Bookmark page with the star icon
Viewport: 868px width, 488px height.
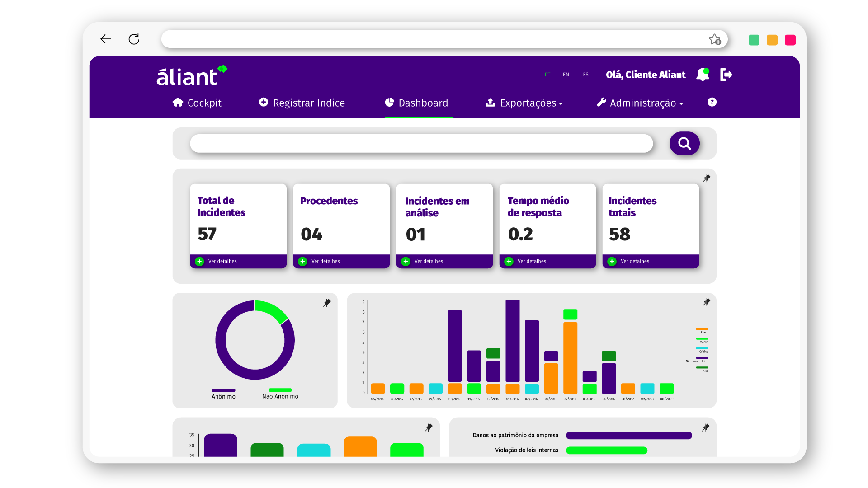tap(715, 39)
